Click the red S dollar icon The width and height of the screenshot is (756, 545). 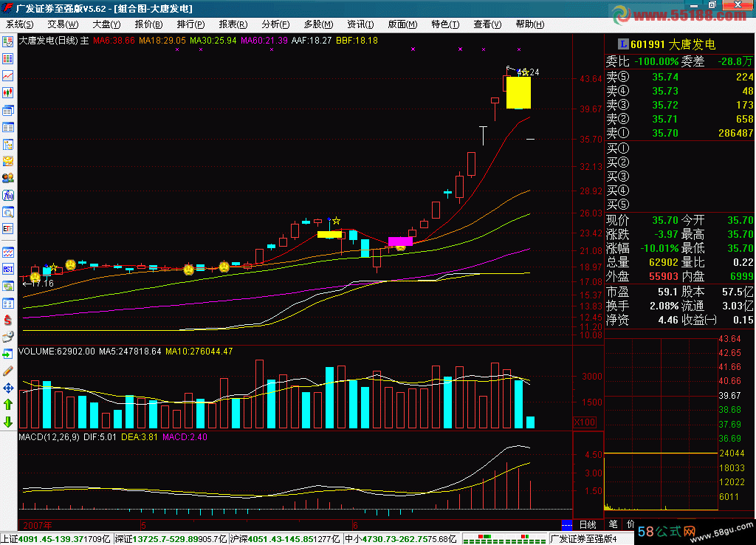tap(7, 320)
